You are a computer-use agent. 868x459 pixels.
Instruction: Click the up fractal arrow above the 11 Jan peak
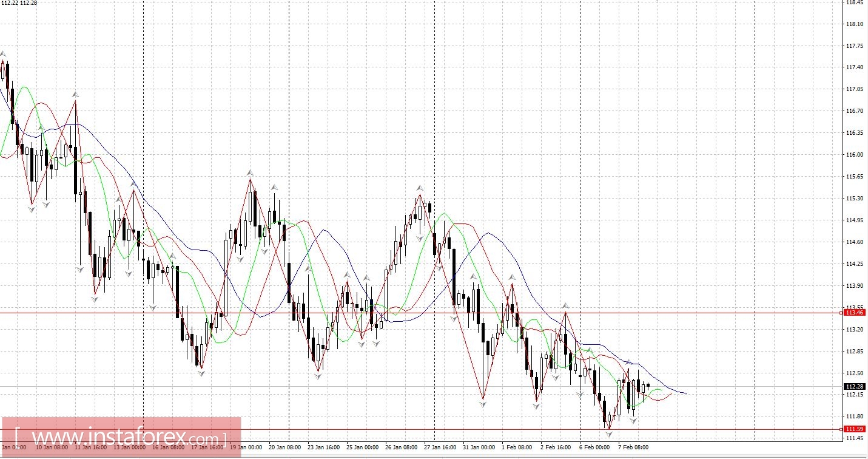point(75,95)
